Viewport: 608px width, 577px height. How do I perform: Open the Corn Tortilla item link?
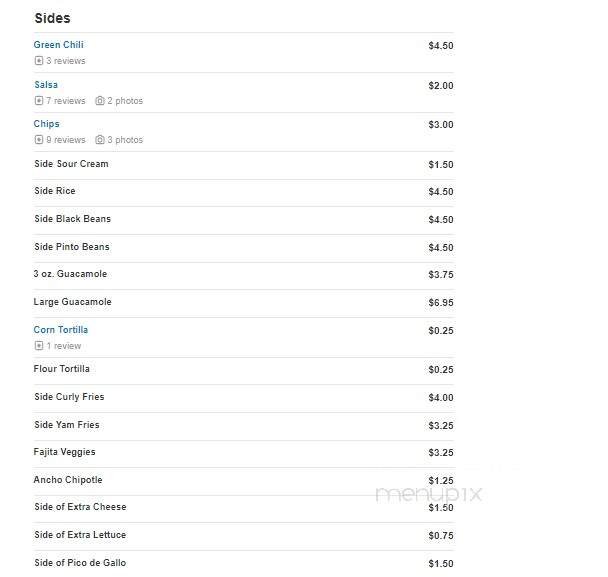tap(61, 330)
